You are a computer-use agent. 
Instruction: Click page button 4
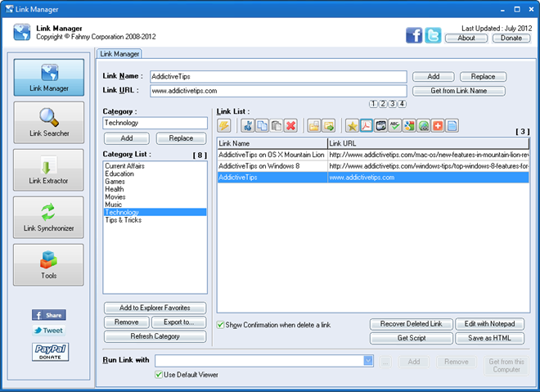402,104
